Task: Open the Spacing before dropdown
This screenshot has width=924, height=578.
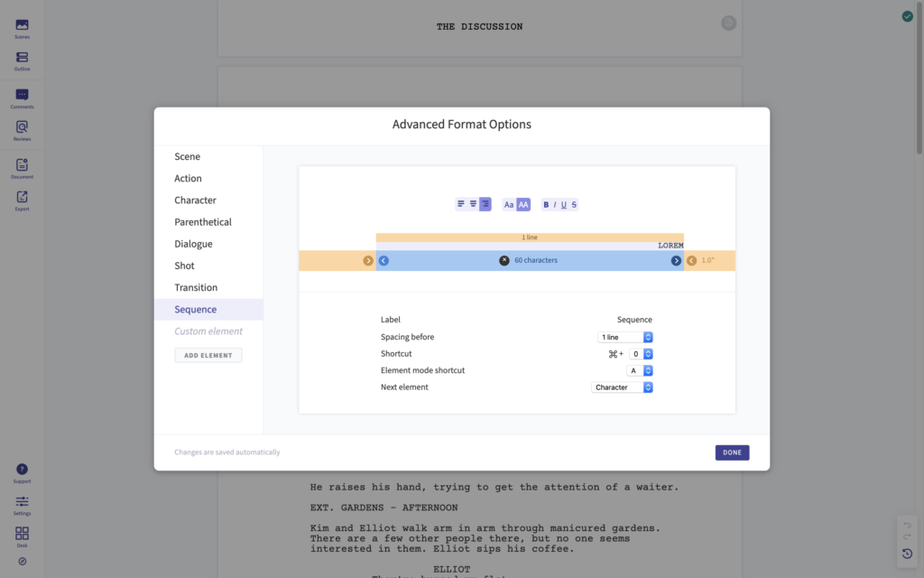Action: pyautogui.click(x=625, y=336)
